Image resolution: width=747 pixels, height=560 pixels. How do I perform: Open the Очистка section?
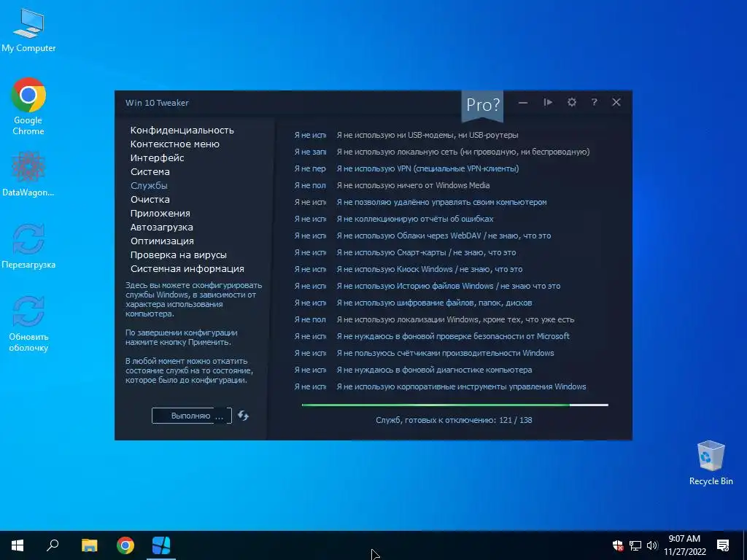tap(150, 199)
